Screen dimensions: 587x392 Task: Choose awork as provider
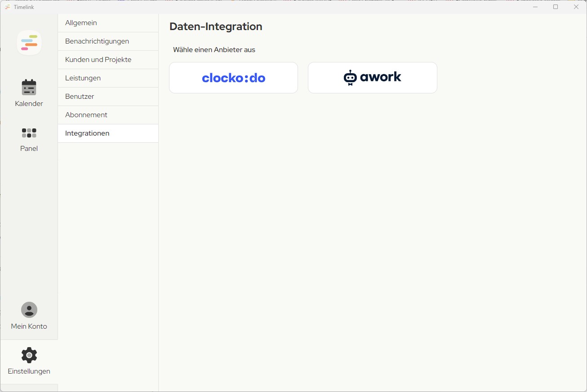372,78
